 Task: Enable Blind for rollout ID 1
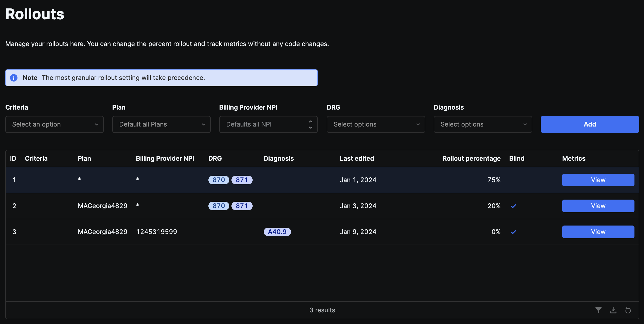click(513, 180)
